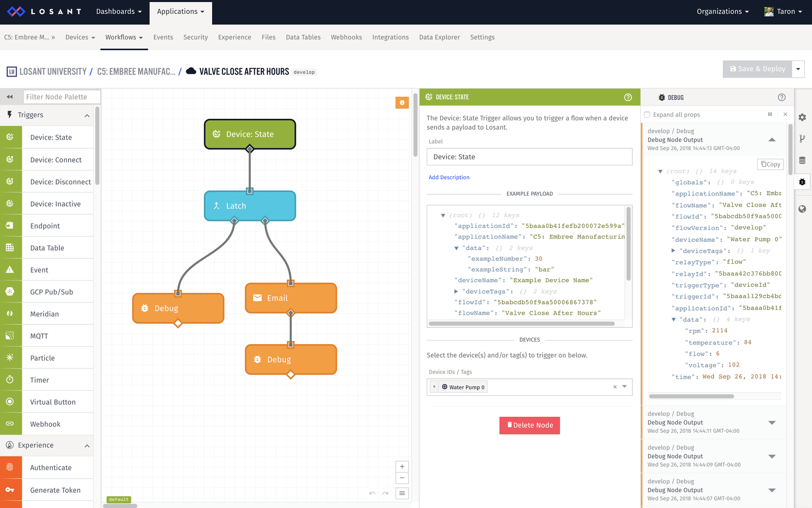Click the Device: Disconnect palette icon
Screen dimensions: 812x508
pos(10,182)
